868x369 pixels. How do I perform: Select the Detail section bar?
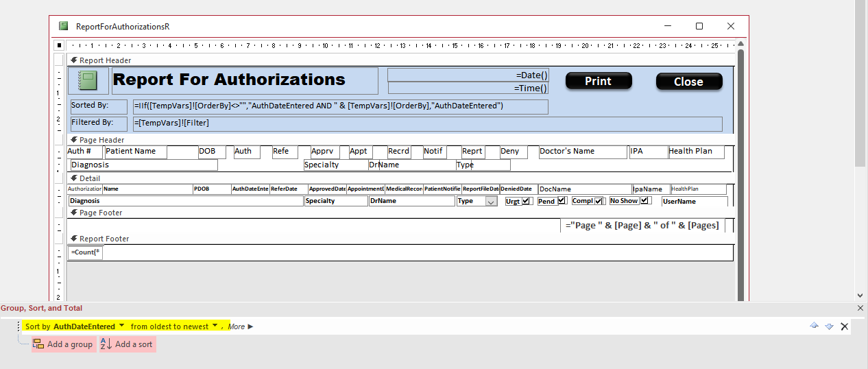coord(400,178)
